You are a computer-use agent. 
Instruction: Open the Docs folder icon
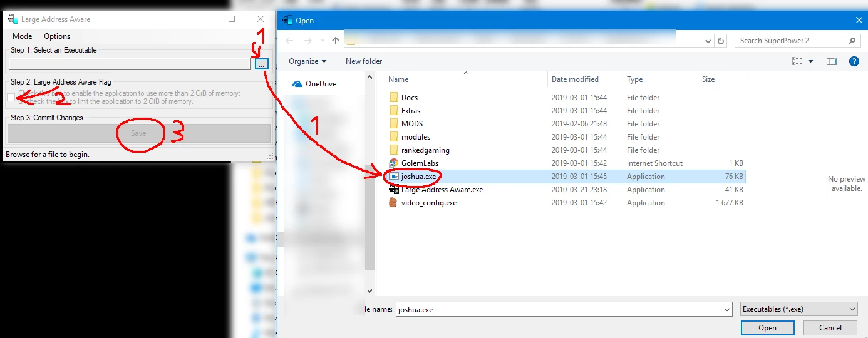tap(394, 98)
